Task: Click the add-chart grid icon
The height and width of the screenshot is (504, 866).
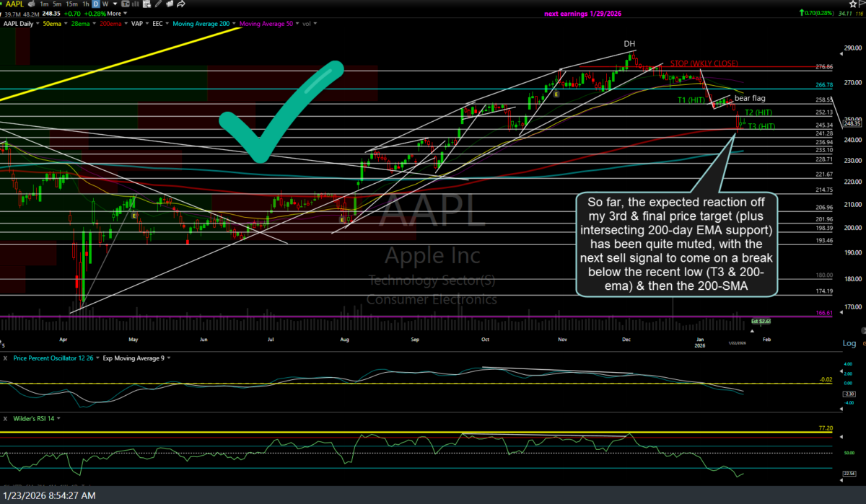Action: click(147, 4)
